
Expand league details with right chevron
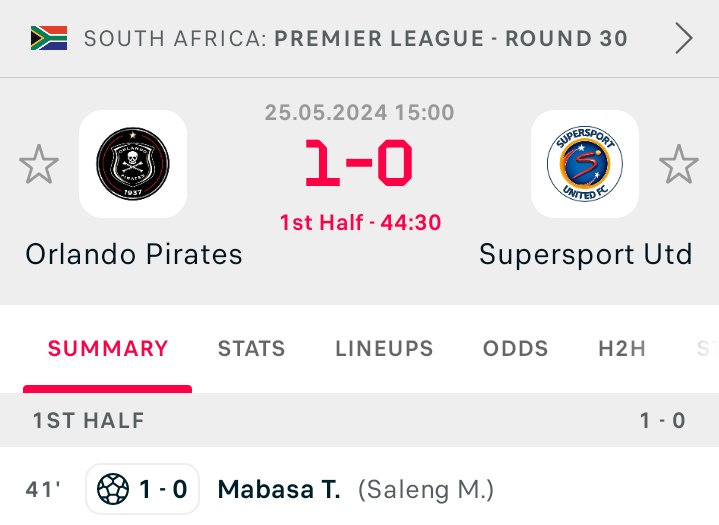[684, 39]
